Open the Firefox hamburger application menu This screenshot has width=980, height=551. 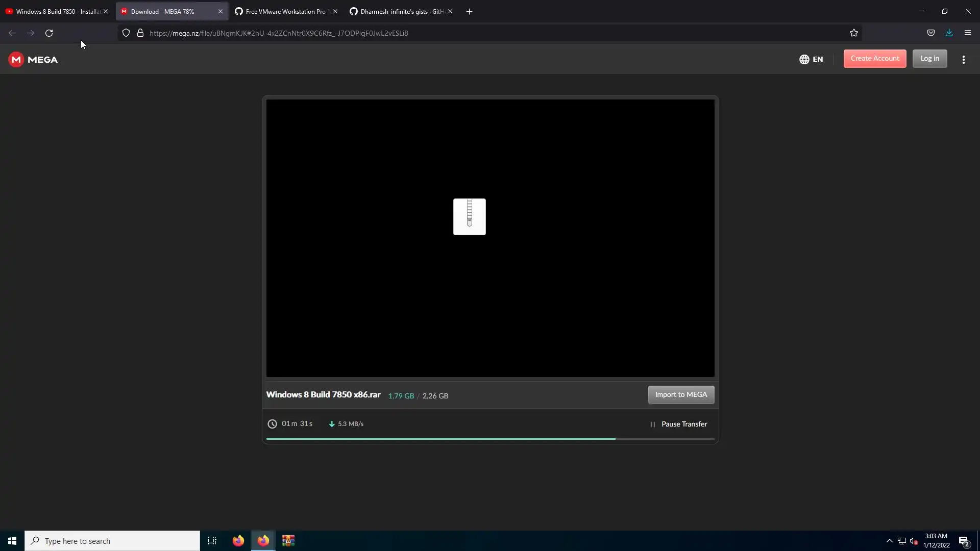[x=967, y=33]
